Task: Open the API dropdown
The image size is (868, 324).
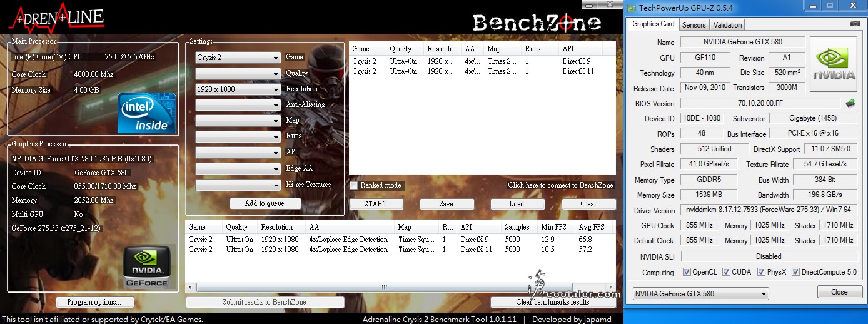Action: click(238, 153)
